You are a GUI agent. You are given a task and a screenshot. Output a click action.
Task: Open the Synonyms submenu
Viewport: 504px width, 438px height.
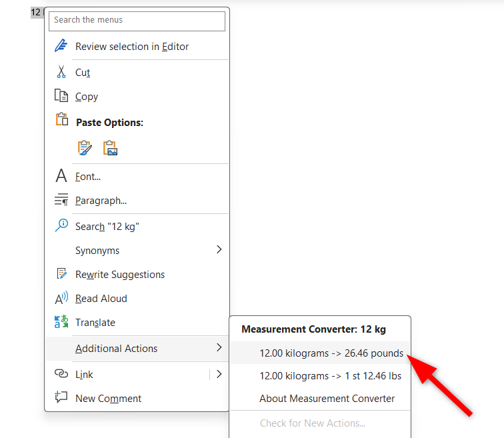pos(137,250)
